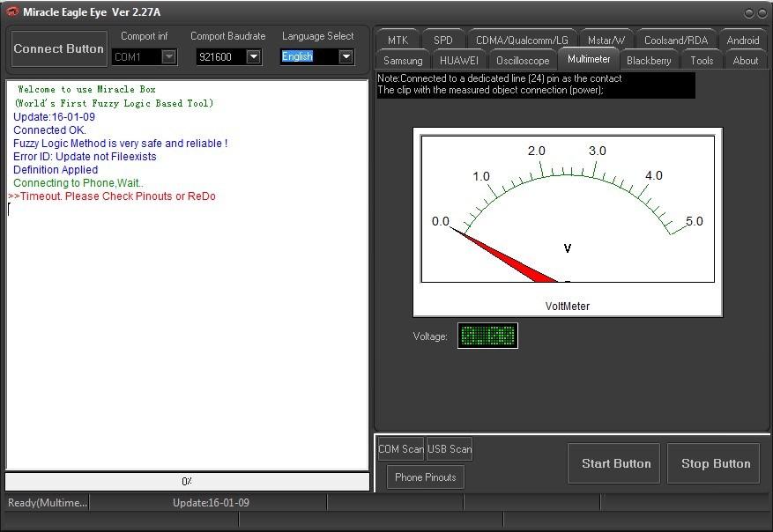The height and width of the screenshot is (532, 773).
Task: Open the HUAWEI tab
Action: coord(459,61)
